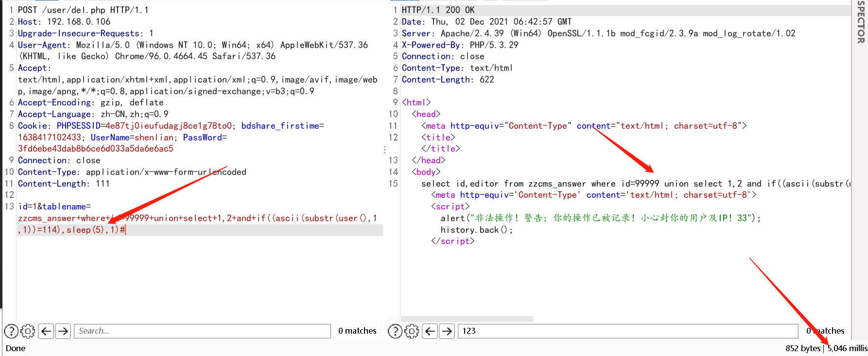This screenshot has width=868, height=356.
Task: Click the sleep(5) payload line
Action: pyautogui.click(x=71, y=230)
